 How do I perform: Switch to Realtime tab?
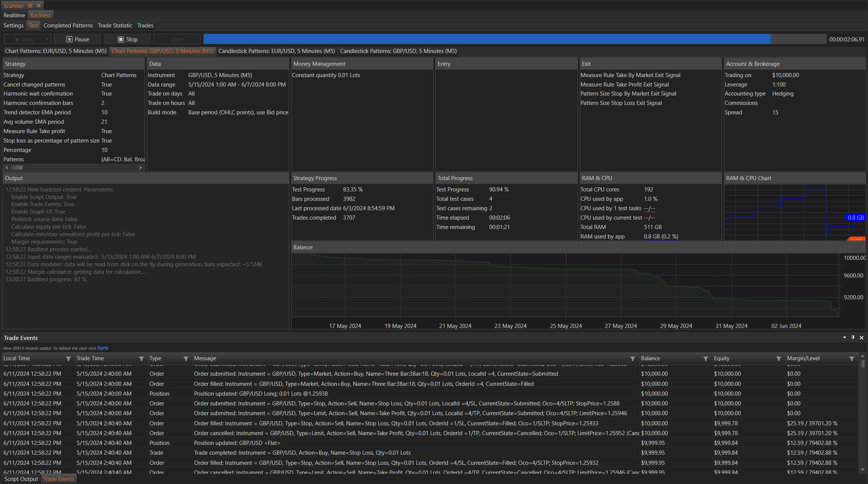(x=14, y=15)
